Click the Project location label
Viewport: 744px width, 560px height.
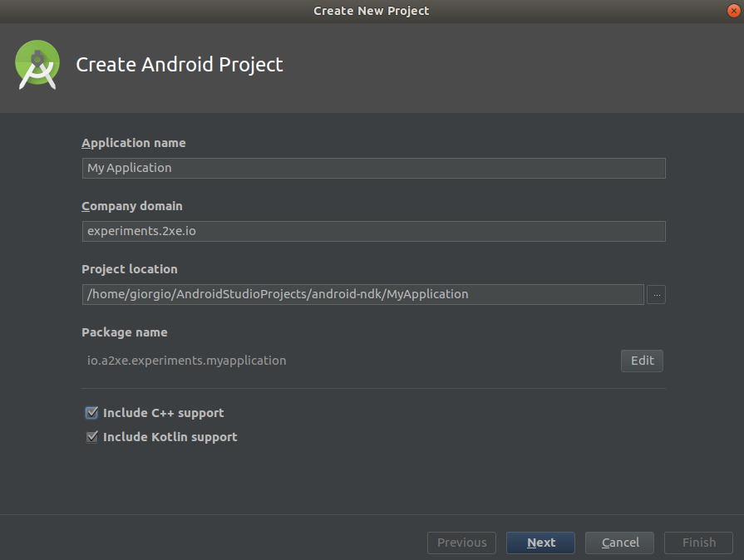(x=130, y=269)
